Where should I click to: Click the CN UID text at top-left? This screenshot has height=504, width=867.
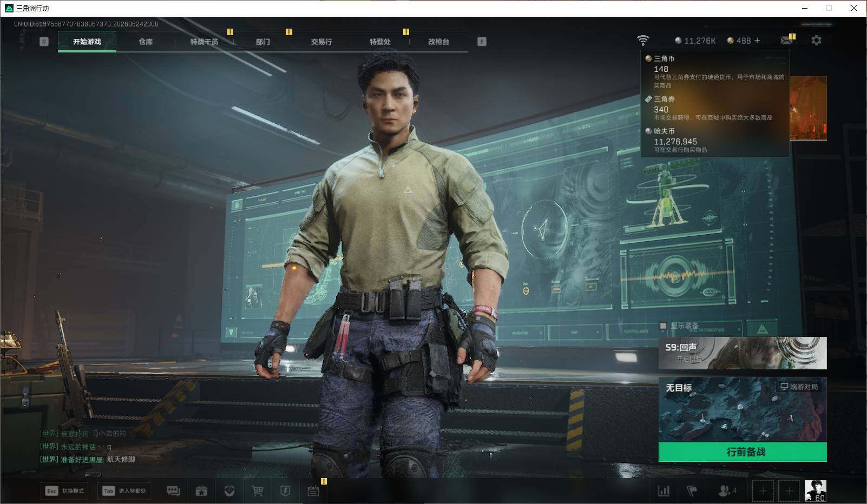point(86,24)
